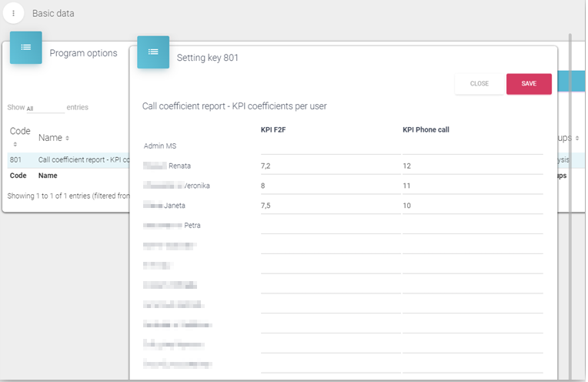Sort the table by Code column
Screen dimensions: 588x382
pyautogui.click(x=19, y=136)
